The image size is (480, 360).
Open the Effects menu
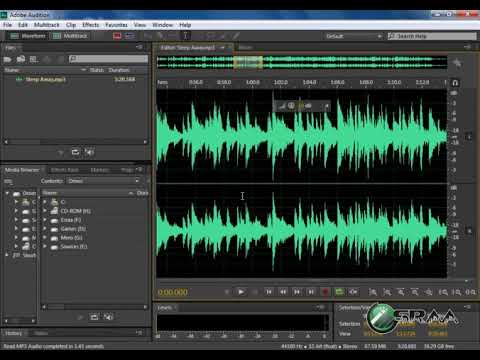click(x=90, y=25)
